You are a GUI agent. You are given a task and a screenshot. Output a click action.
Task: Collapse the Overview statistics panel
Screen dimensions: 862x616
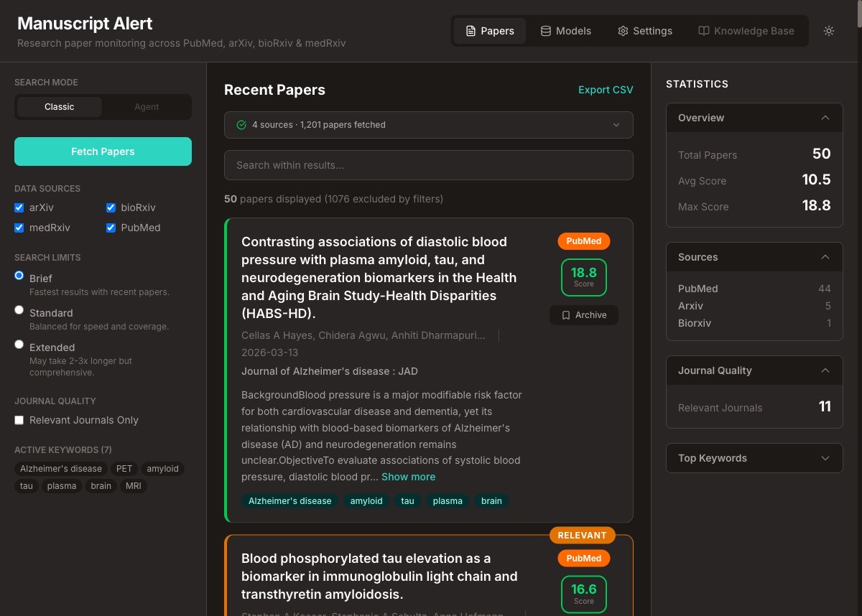[825, 118]
